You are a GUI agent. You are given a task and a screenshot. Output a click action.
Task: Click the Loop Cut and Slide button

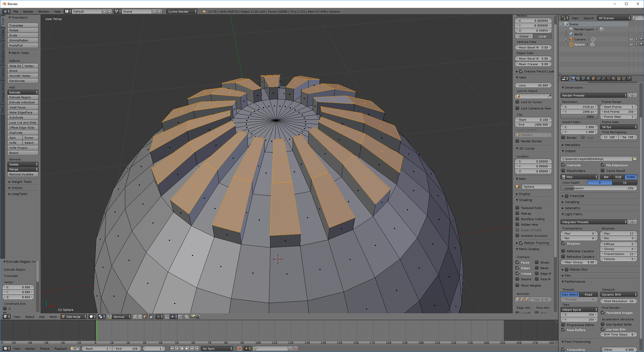pos(23,123)
